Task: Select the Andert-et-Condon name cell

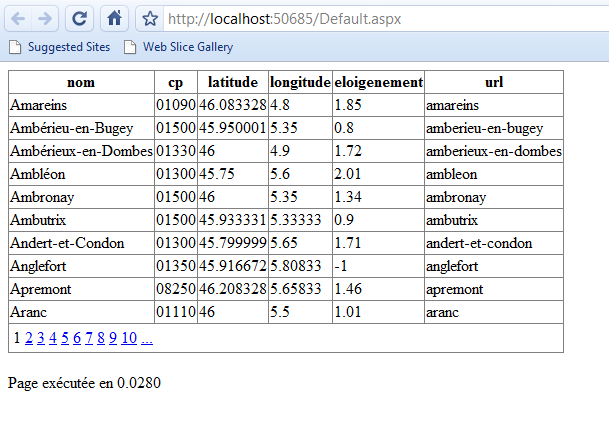Action: [x=81, y=243]
